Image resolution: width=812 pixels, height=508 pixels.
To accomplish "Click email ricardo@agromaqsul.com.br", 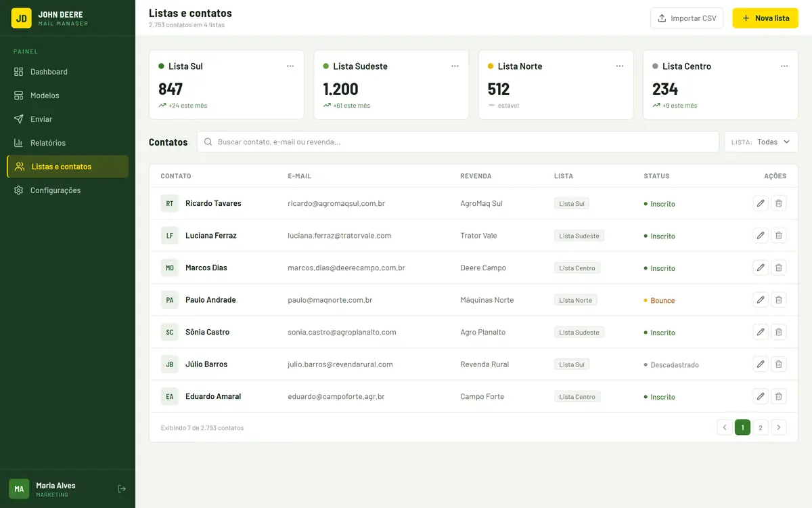I will tap(336, 203).
